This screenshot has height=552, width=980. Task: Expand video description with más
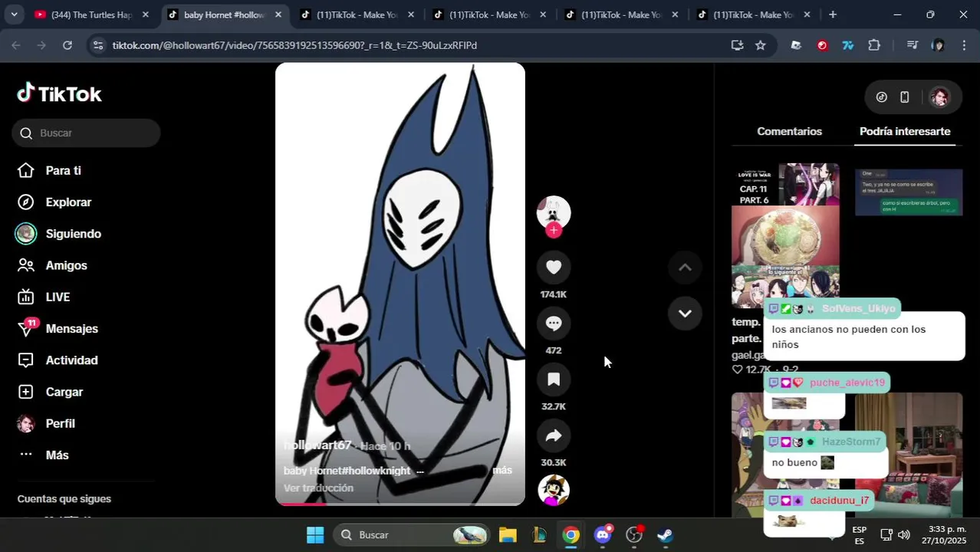pos(502,470)
